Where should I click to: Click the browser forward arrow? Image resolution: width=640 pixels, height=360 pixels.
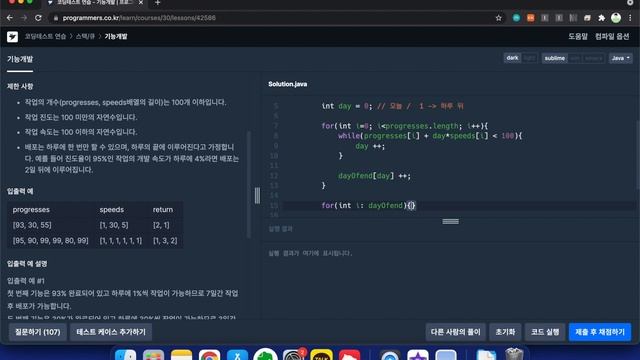pyautogui.click(x=24, y=18)
